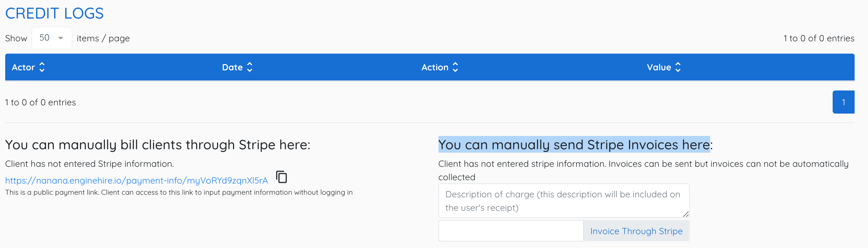Viewport: 868px width, 248px height.
Task: Focus the Description of charge textarea
Action: coord(564,201)
